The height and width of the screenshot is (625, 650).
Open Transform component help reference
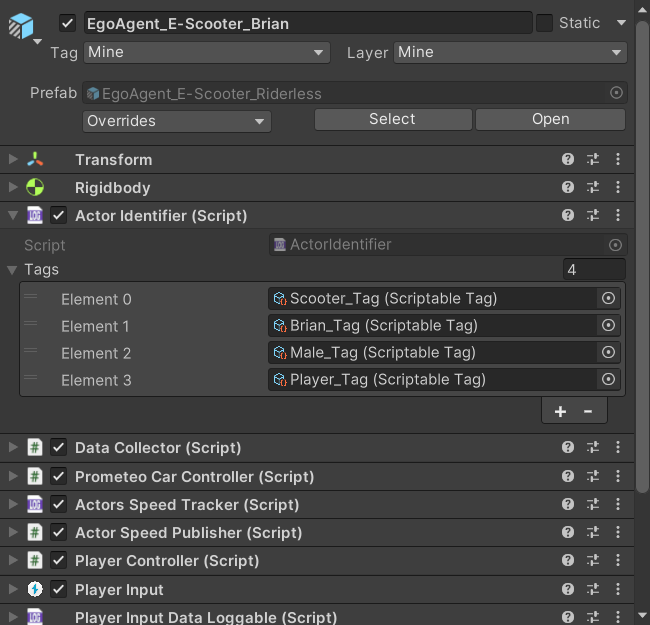568,159
